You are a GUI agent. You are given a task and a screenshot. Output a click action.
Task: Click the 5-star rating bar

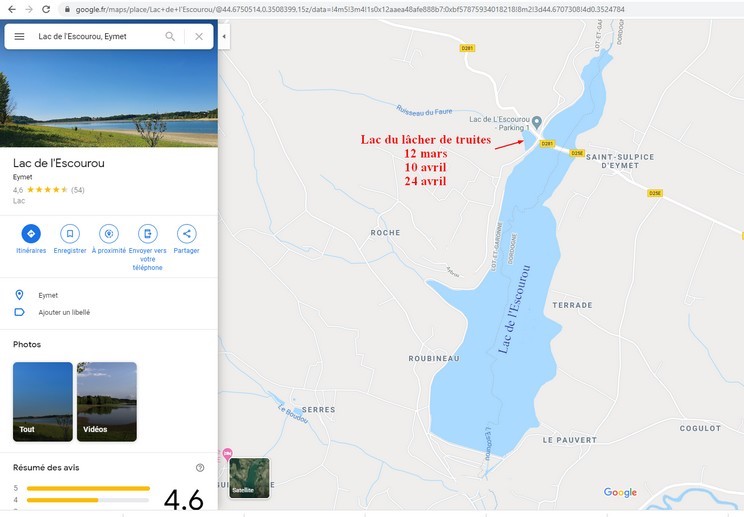88,488
